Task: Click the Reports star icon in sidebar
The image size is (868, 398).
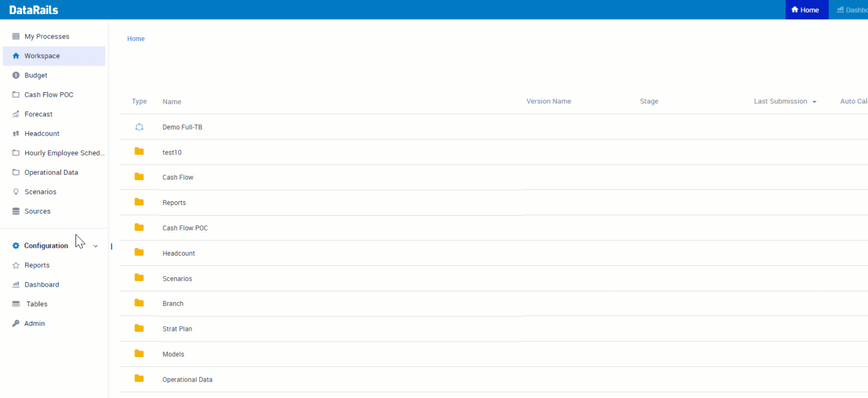Action: tap(16, 265)
